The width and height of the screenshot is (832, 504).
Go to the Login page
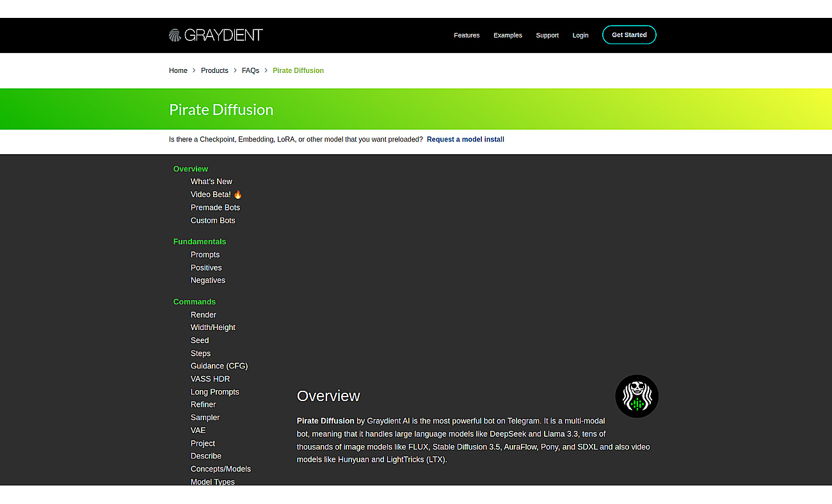tap(580, 35)
